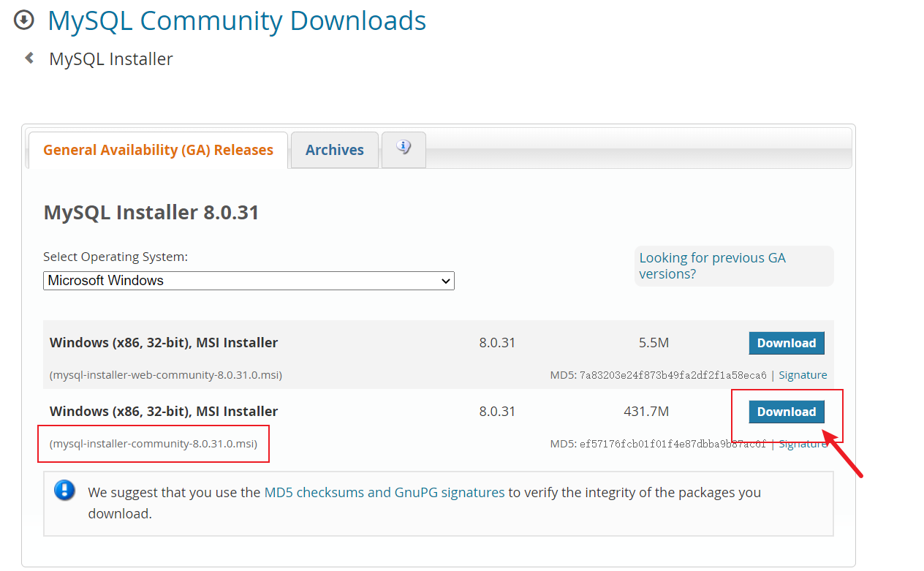Click filename mysql-installer-community-8.0.31.0.msi
Viewport: 924px width, 571px height.
[x=154, y=444]
